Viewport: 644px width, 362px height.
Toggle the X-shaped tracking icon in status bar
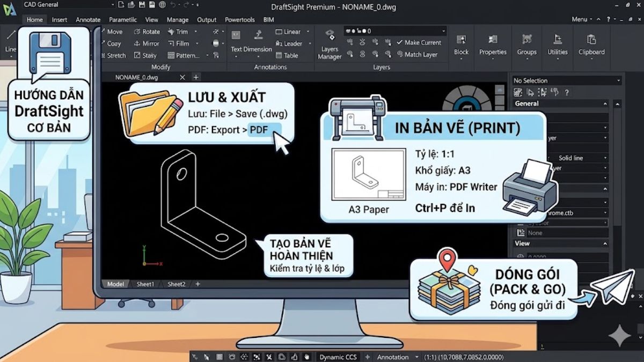coord(269,357)
